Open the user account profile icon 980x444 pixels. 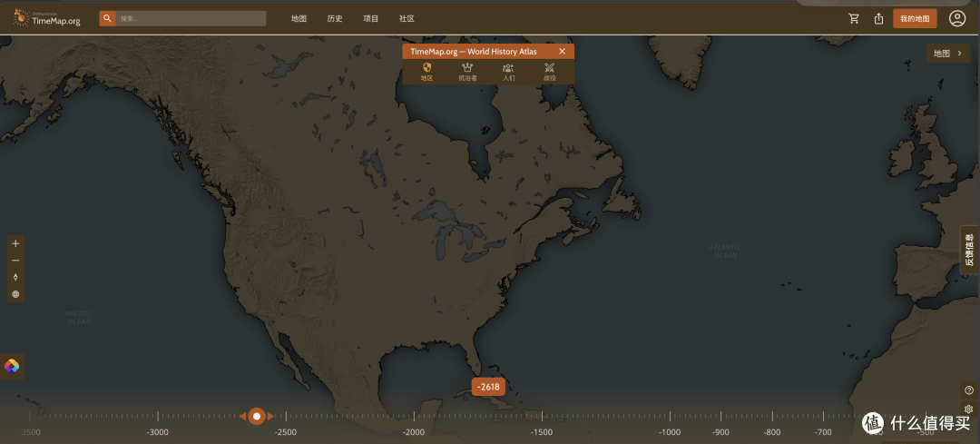coord(957,19)
